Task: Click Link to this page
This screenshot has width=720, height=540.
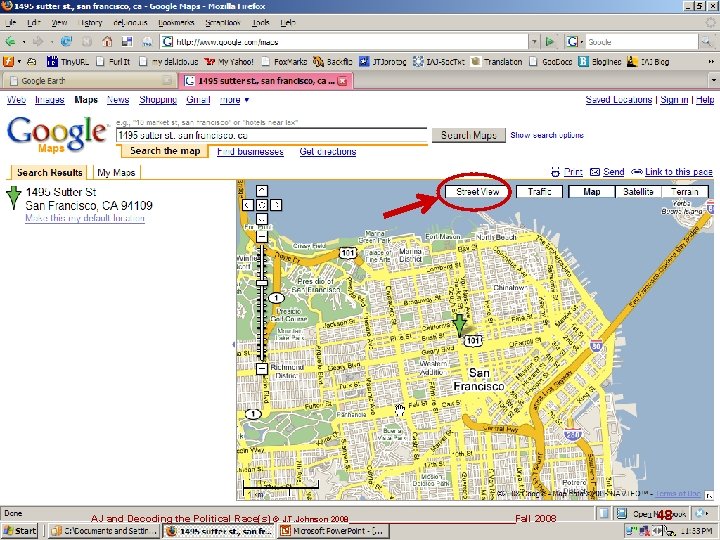Action: pos(679,172)
